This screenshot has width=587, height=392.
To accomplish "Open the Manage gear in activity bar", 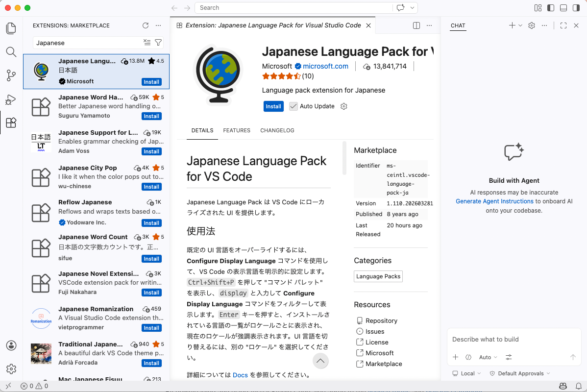I will (11, 369).
